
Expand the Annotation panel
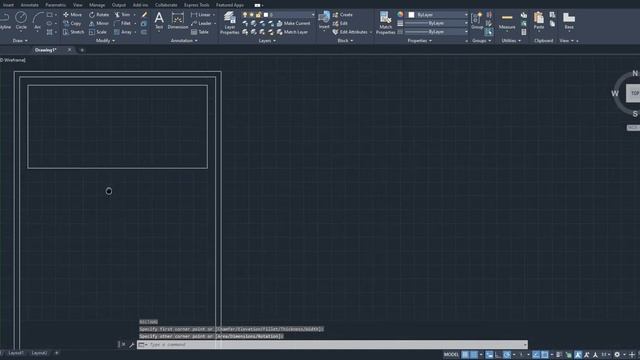click(x=184, y=41)
